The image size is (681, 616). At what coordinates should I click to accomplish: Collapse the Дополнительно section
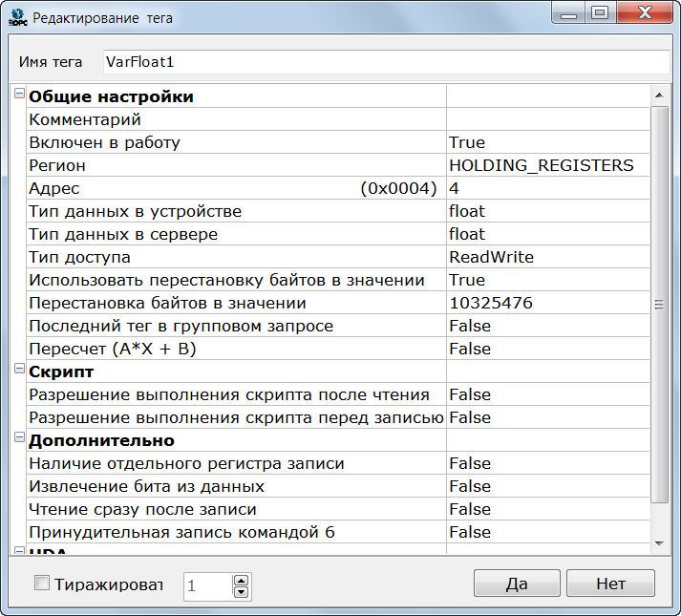click(x=19, y=438)
